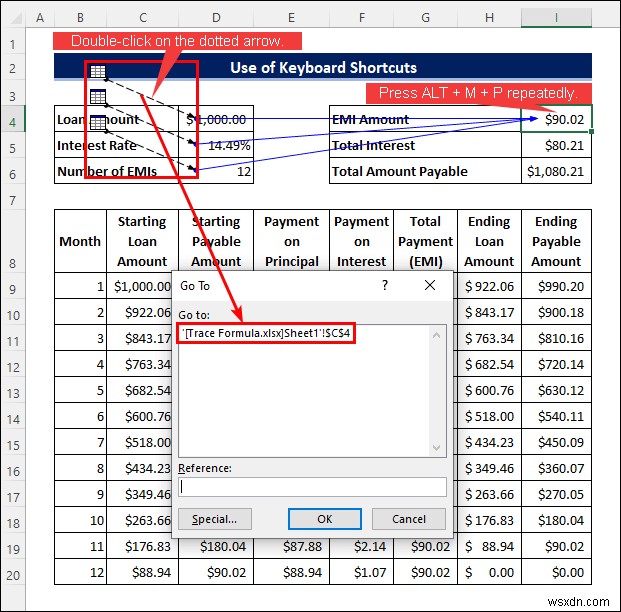The width and height of the screenshot is (621, 612).
Task: Click the Special... button
Action: 215,519
